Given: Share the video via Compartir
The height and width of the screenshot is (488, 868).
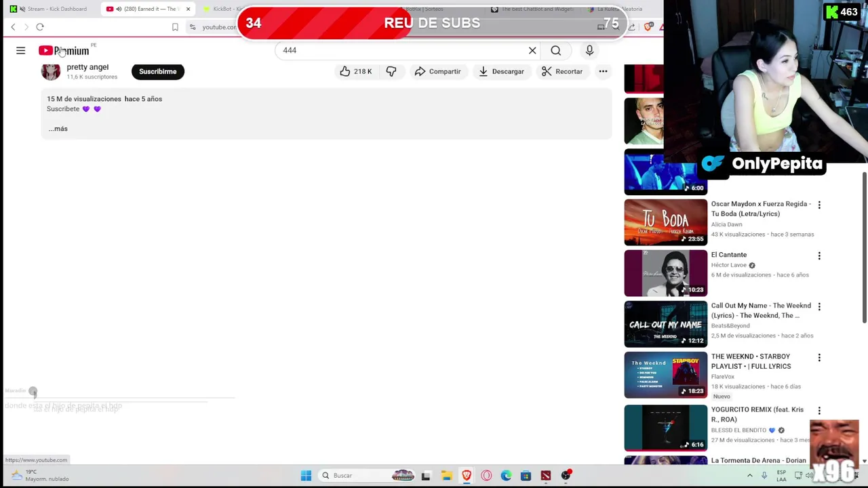Looking at the screenshot, I should click(x=437, y=71).
